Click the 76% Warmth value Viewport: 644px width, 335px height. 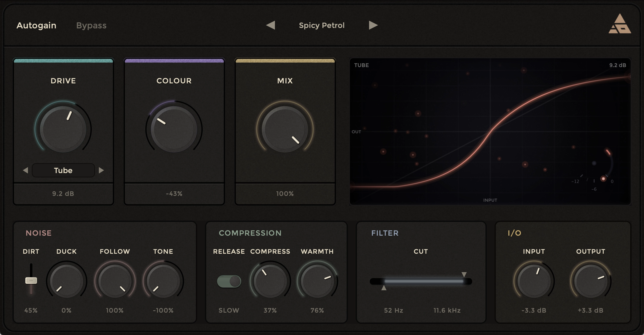tap(317, 310)
